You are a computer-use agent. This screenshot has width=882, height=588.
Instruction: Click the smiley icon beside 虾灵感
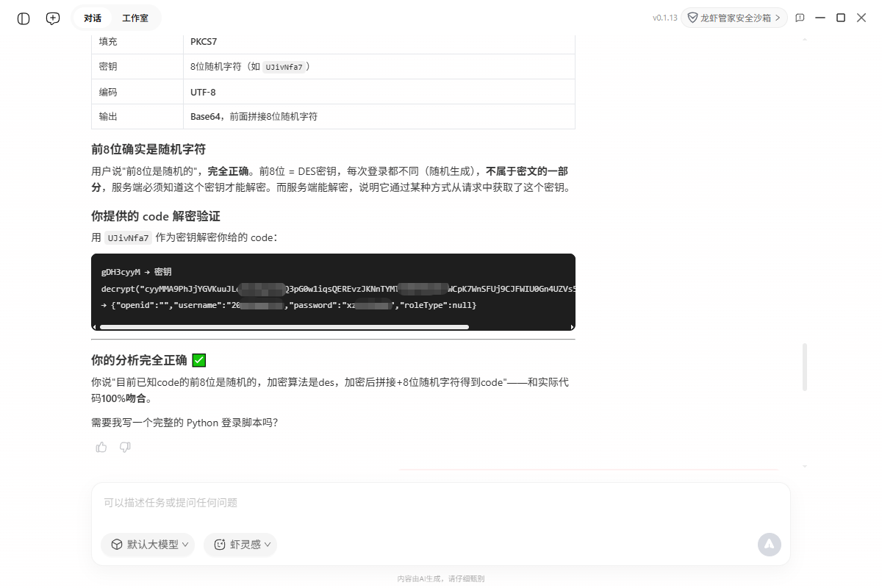219,545
